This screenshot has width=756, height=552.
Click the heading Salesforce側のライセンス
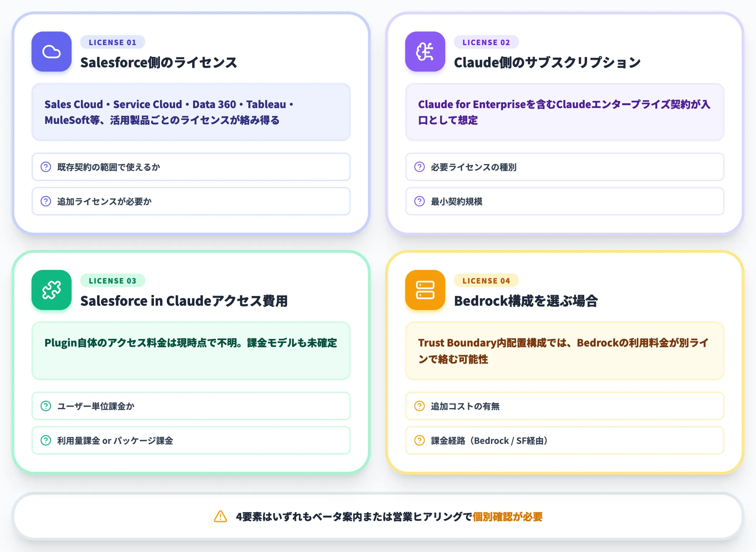[159, 63]
